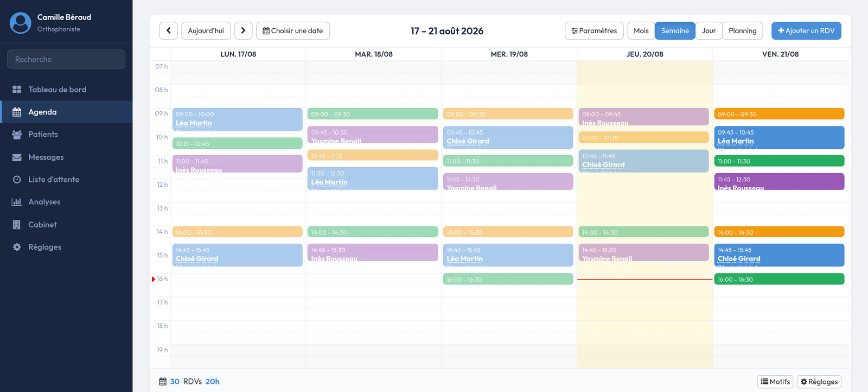Open Thursday 10:45 Chloé Girard appointment
Image resolution: width=868 pixels, height=392 pixels.
click(644, 161)
